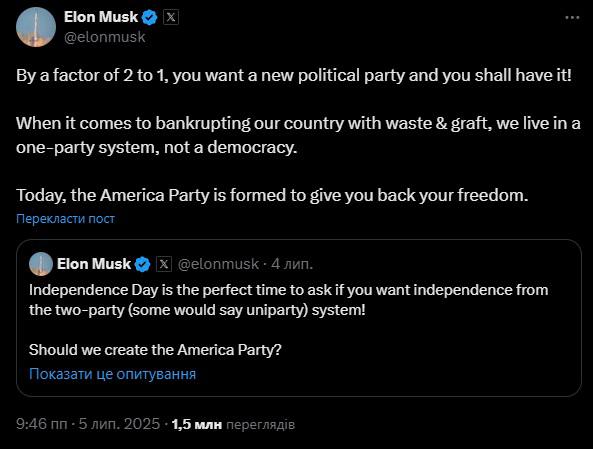Click the 'Should we create the America Party?' line

(155, 350)
